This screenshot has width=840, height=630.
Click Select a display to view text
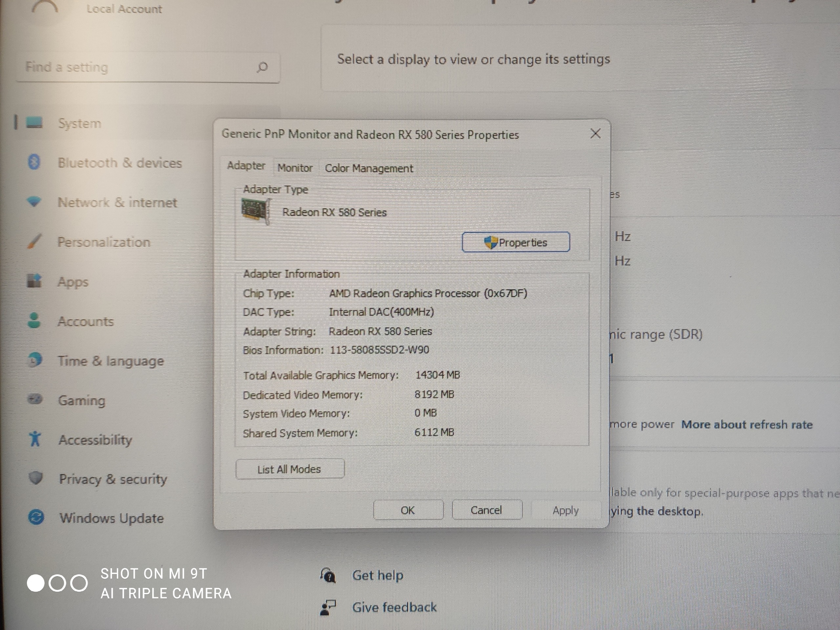(x=473, y=59)
